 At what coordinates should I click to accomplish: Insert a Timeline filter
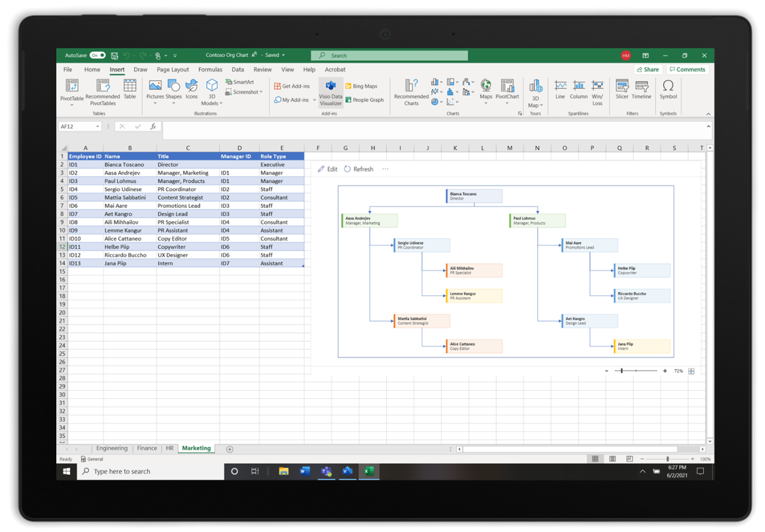(641, 90)
